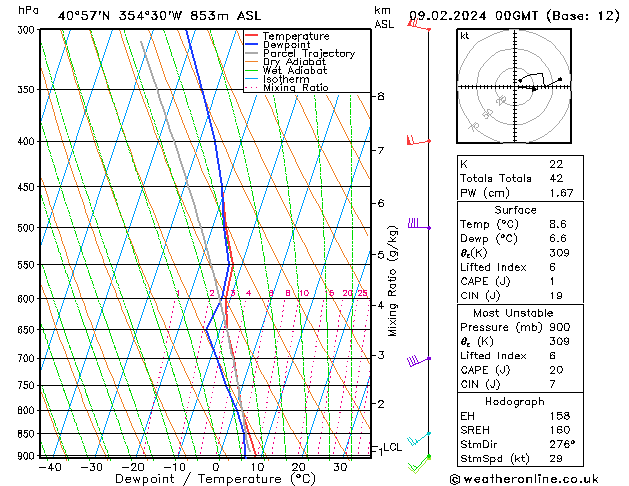Screen dimensions: 629x486
Task: Click the Most Unstable section heading
Action: pos(513,313)
